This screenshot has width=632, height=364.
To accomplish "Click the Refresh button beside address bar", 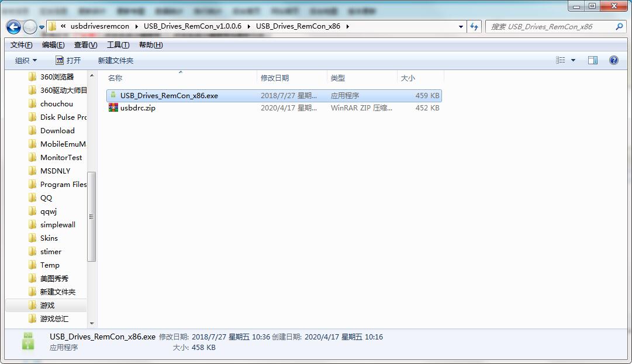I will point(474,27).
